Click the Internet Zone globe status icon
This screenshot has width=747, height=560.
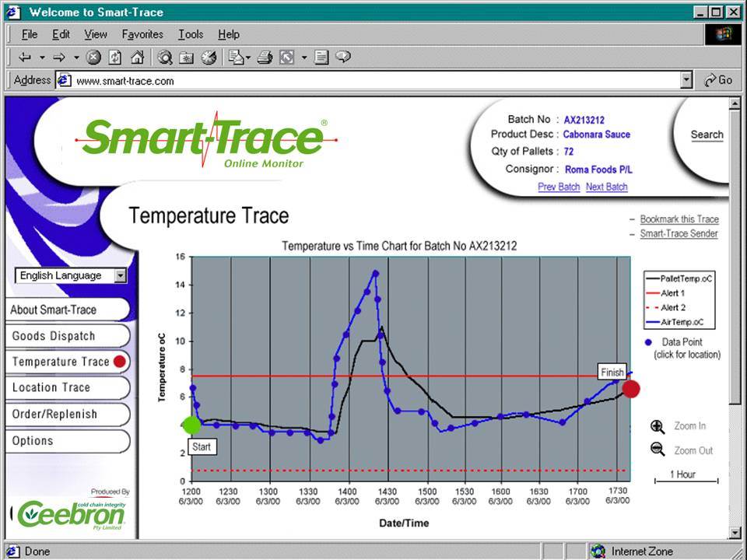(598, 551)
